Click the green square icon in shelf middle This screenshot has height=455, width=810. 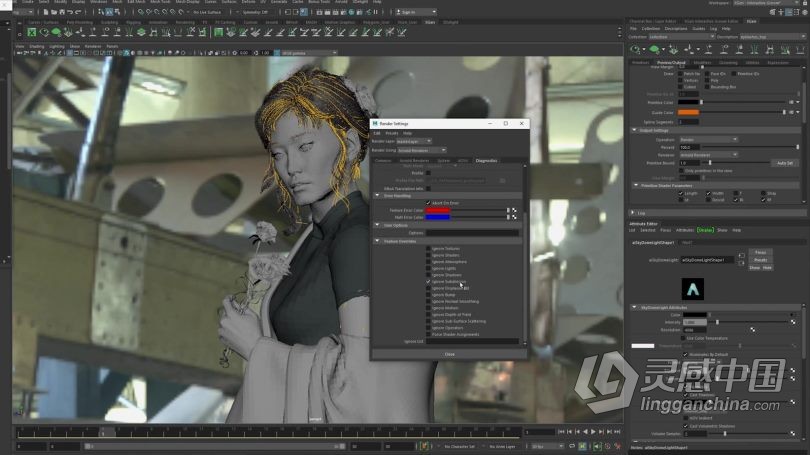coord(219,33)
